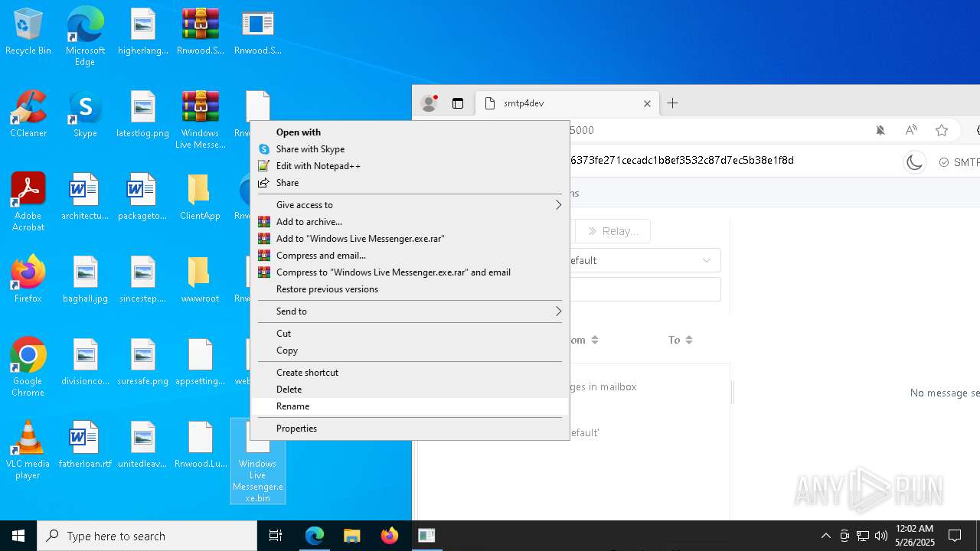Click taskbar search box
980x551 pixels.
click(x=147, y=536)
